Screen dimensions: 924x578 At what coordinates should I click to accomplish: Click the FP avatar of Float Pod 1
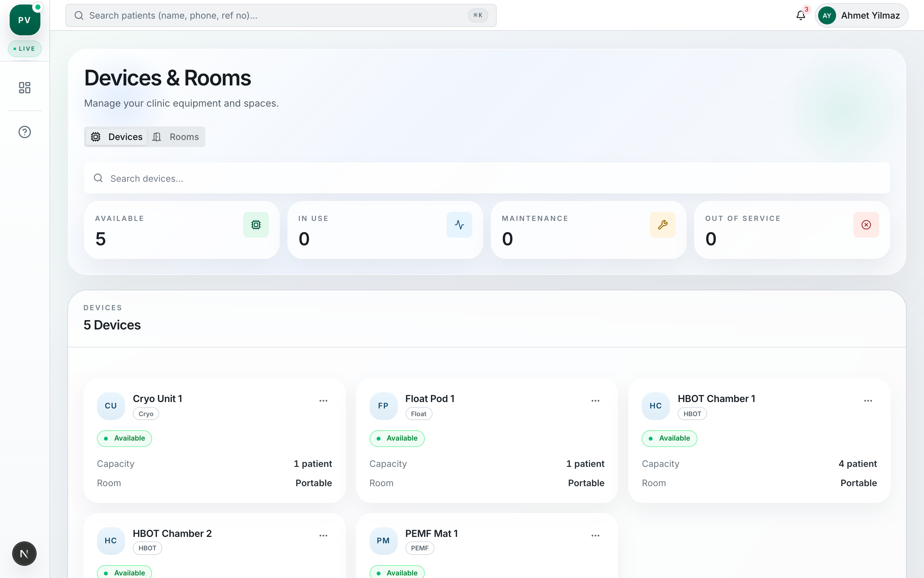[383, 406]
